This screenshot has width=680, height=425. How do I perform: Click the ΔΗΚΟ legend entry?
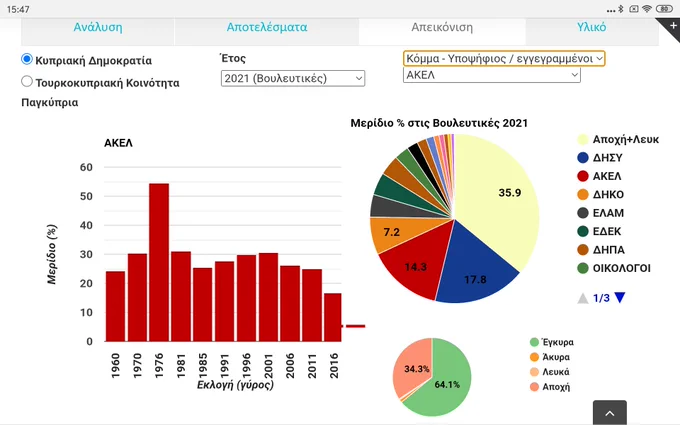click(x=601, y=194)
